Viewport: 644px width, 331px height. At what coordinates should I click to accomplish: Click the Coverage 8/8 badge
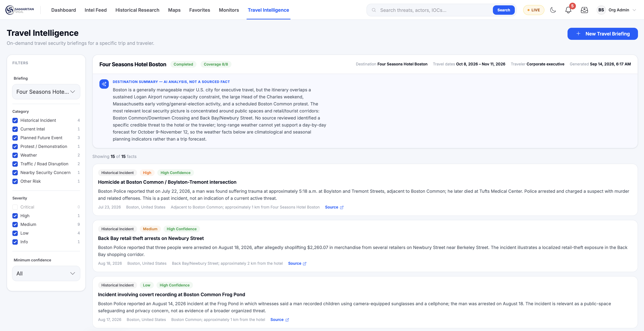216,64
